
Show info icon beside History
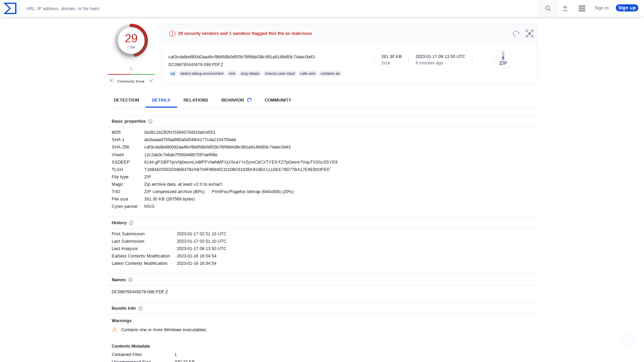tap(131, 223)
